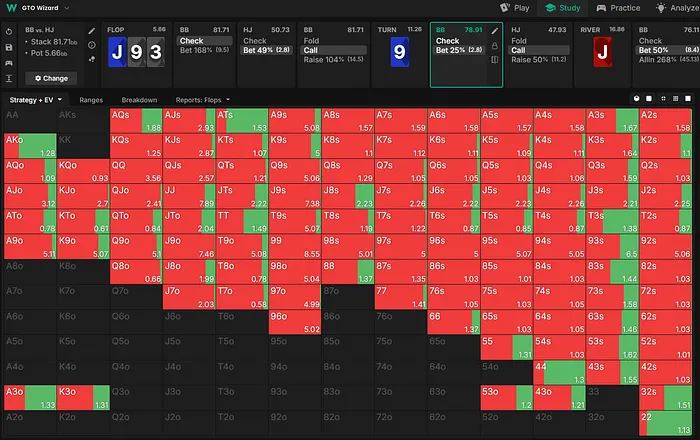Switch to the Ranges tab
This screenshot has width=700, height=440.
(x=91, y=100)
